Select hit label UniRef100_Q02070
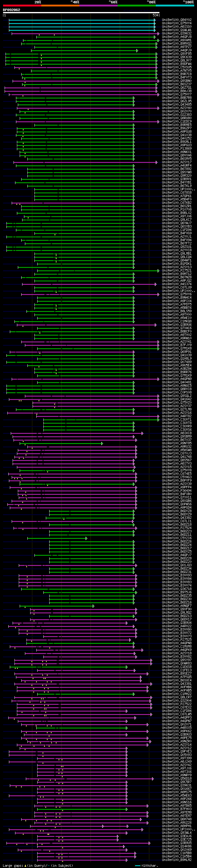The height and width of the screenshot is (868, 197). [x=177, y=111]
